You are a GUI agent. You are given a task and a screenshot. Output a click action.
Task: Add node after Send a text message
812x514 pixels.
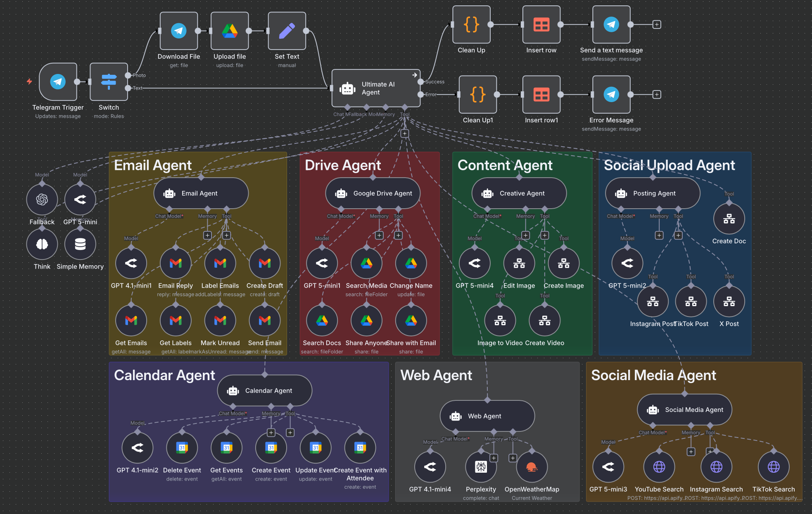point(656,25)
